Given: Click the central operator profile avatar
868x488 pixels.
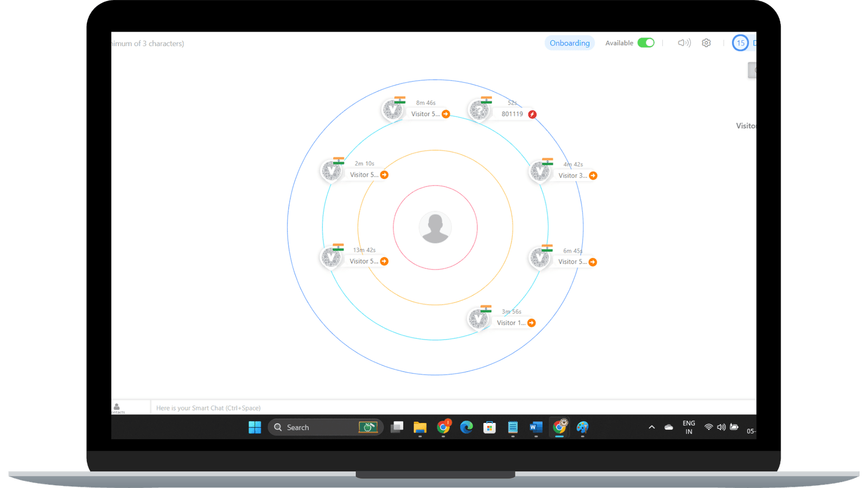Looking at the screenshot, I should pyautogui.click(x=435, y=228).
